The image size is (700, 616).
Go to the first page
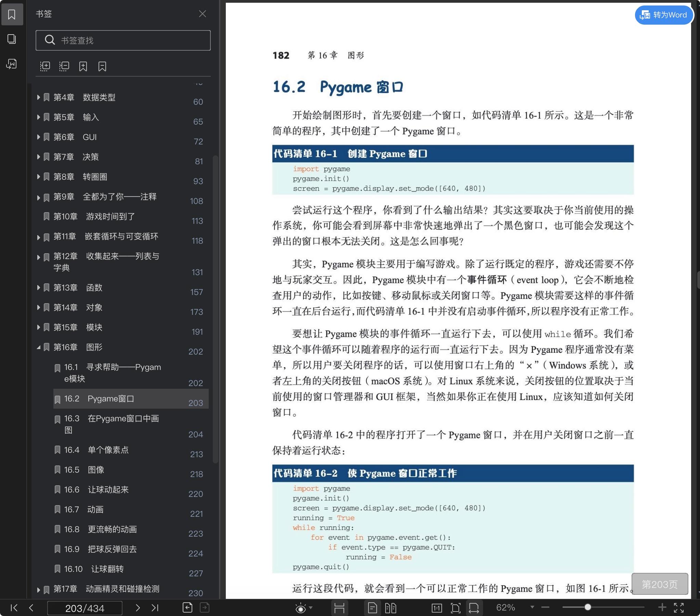pos(14,607)
